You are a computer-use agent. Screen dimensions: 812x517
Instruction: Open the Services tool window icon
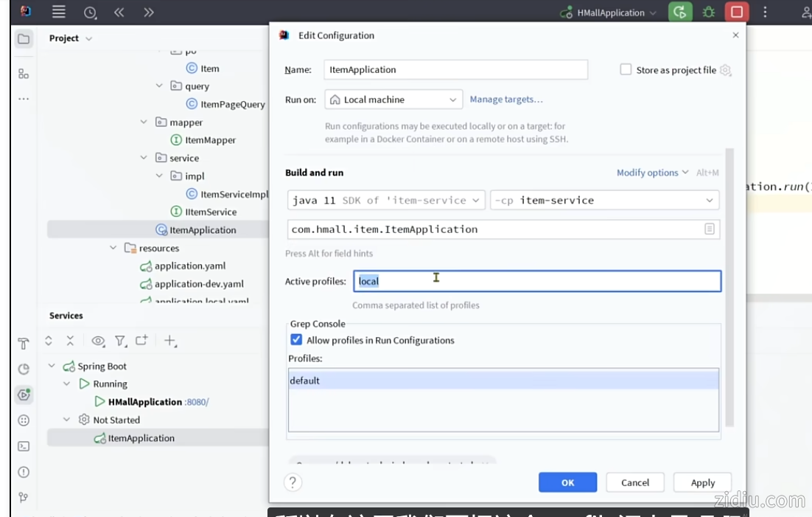(24, 395)
